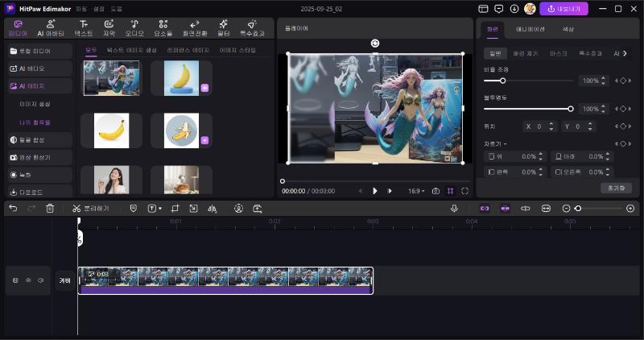Toggle the purple link-clips button in timeline toolbar
Image resolution: width=644 pixels, height=340 pixels.
click(x=485, y=209)
